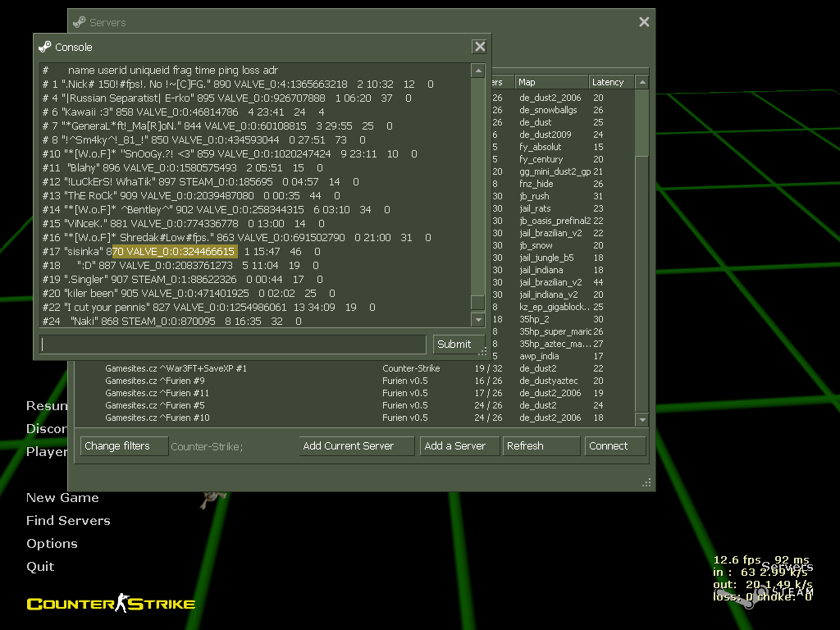Click console line for player "ViNceK."

(x=183, y=224)
